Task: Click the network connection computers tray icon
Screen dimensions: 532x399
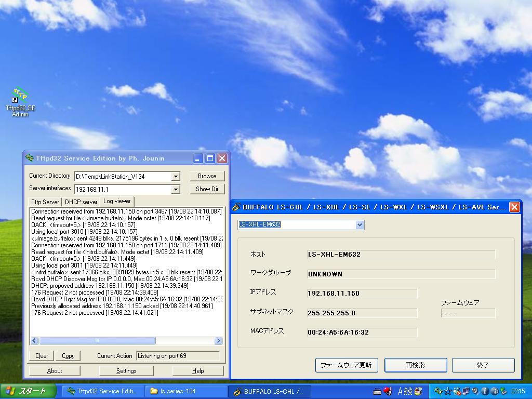Action: (466, 391)
